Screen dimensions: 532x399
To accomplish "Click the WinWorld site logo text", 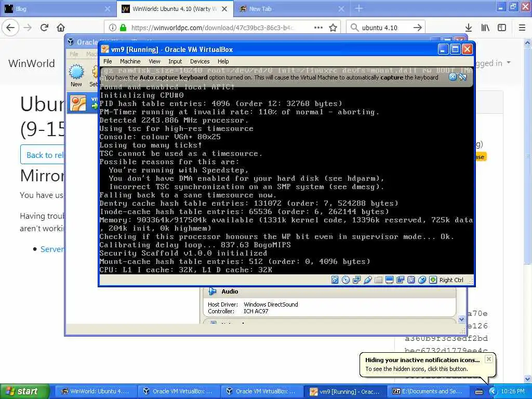I will tap(32, 63).
